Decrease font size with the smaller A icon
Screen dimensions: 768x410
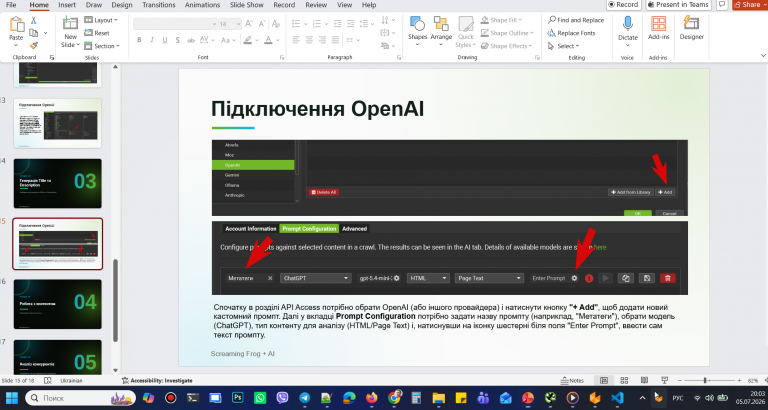(263, 24)
